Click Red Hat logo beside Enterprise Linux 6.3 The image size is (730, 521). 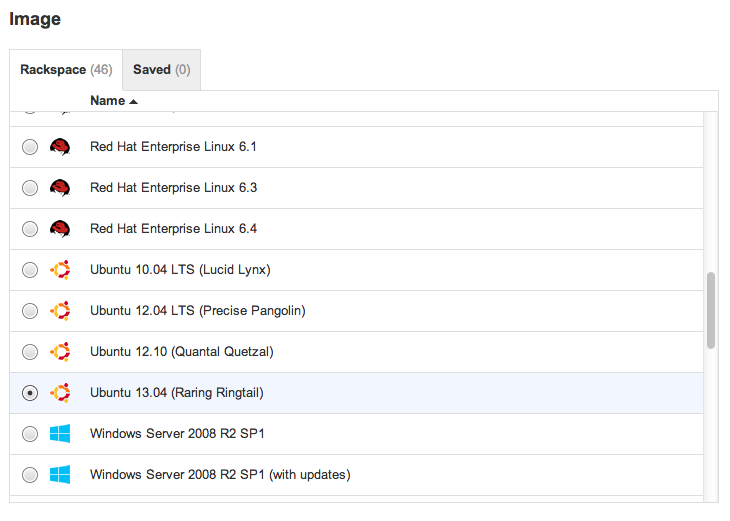click(60, 188)
